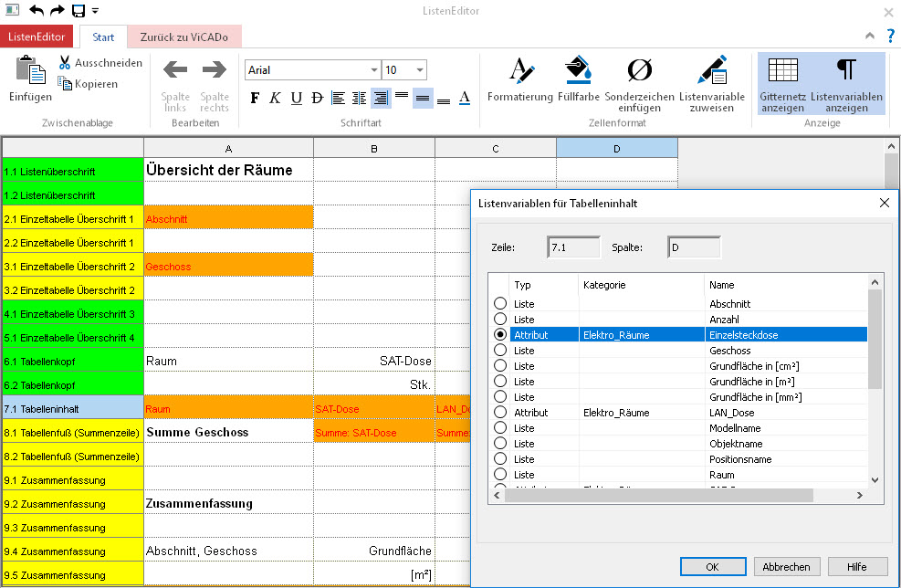The width and height of the screenshot is (901, 588).
Task: Select the radio button for Grundfläche in [m²]
Action: [500, 381]
